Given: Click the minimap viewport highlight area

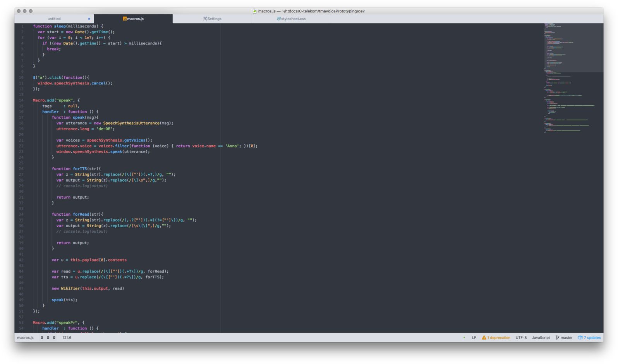Looking at the screenshot, I should 573,48.
